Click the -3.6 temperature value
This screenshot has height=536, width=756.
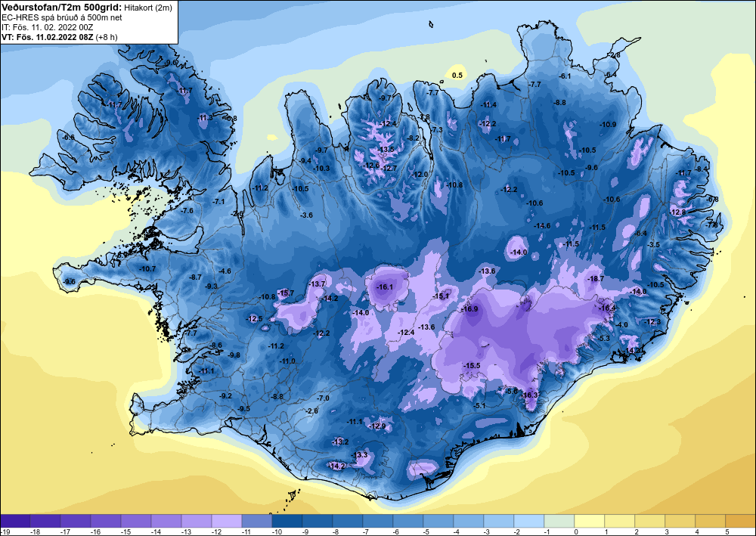[307, 215]
